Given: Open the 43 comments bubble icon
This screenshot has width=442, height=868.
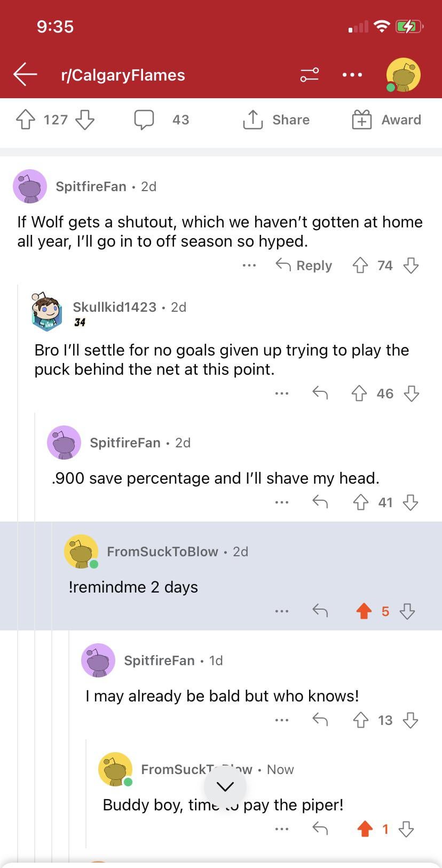Looking at the screenshot, I should [144, 120].
